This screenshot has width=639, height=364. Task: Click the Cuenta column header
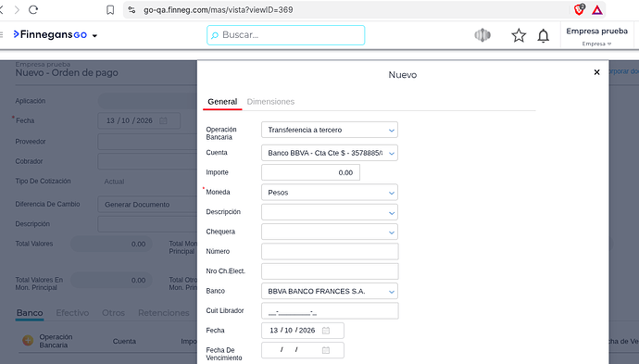click(x=124, y=341)
